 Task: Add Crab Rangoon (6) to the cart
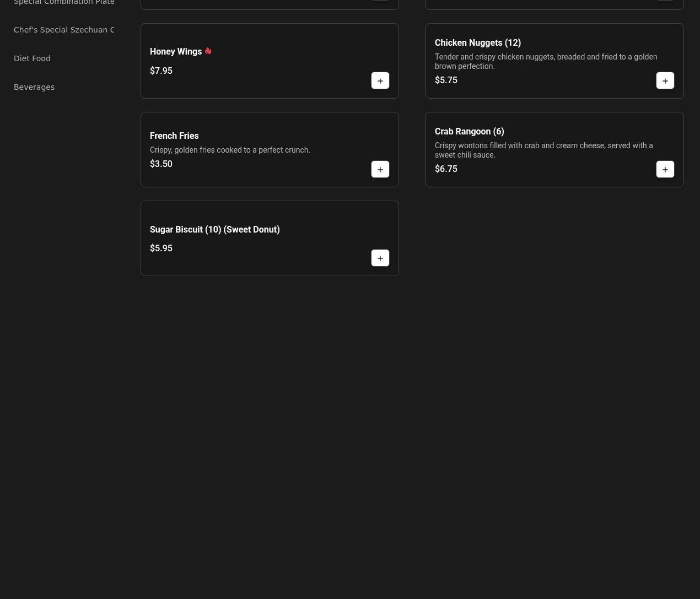click(x=665, y=169)
